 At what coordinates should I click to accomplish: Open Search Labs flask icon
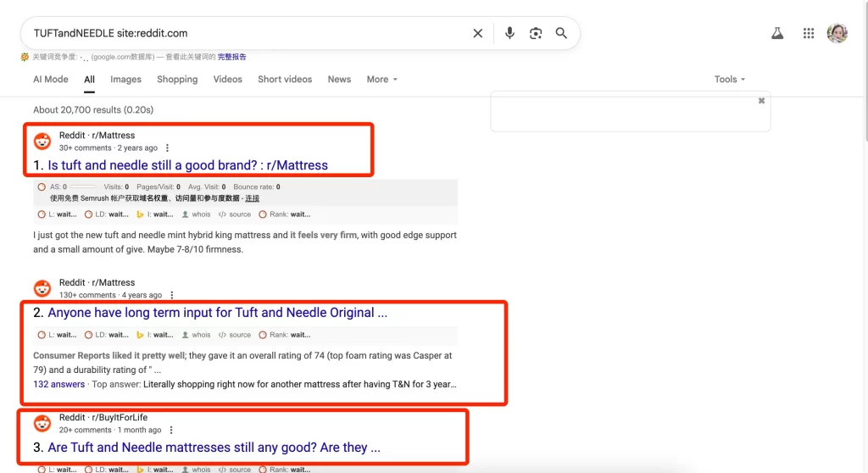[777, 33]
